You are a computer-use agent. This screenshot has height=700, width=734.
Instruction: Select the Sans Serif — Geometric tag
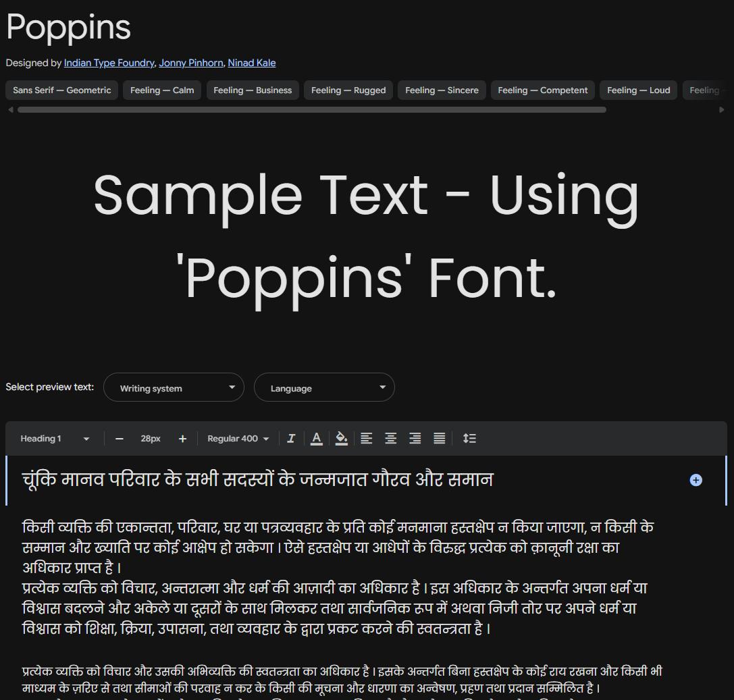tap(62, 90)
